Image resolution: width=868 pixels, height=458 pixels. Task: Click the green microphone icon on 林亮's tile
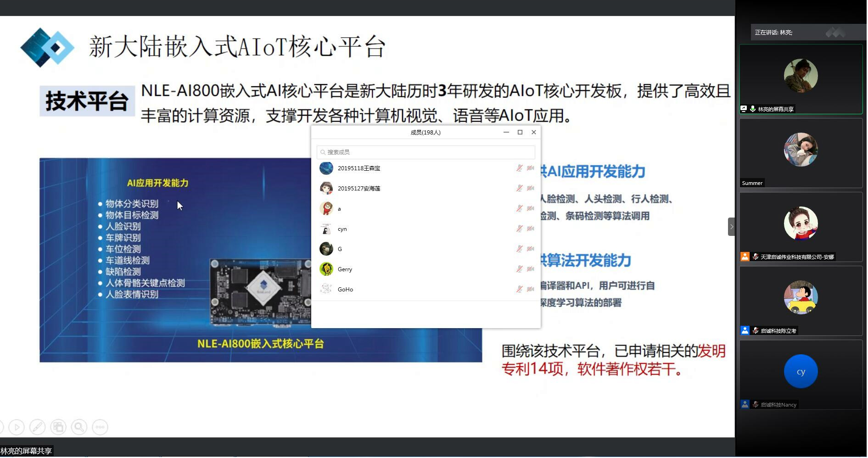click(x=753, y=109)
